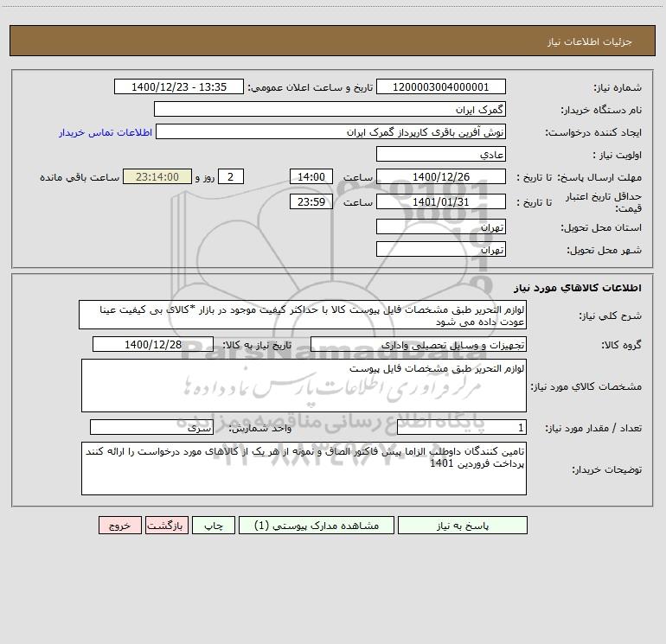
Task: Click the label تاریخ نیاز به کالا
Action: 257,345
